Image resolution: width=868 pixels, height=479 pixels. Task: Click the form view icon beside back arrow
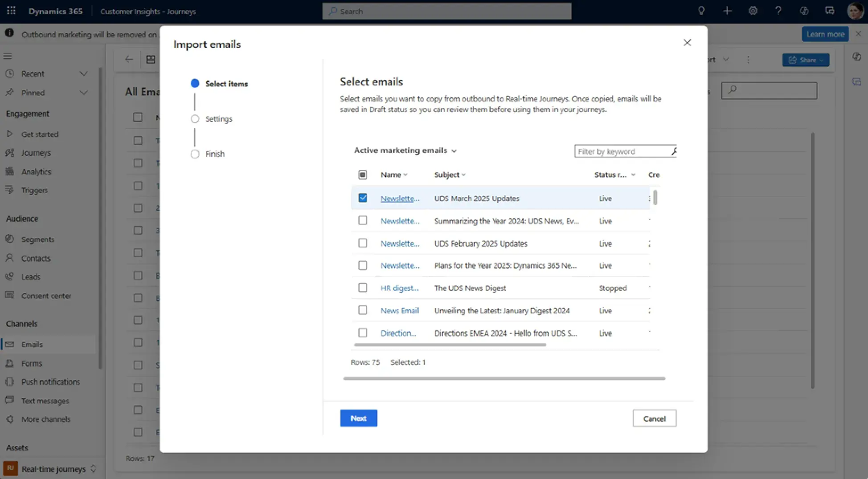pos(151,59)
